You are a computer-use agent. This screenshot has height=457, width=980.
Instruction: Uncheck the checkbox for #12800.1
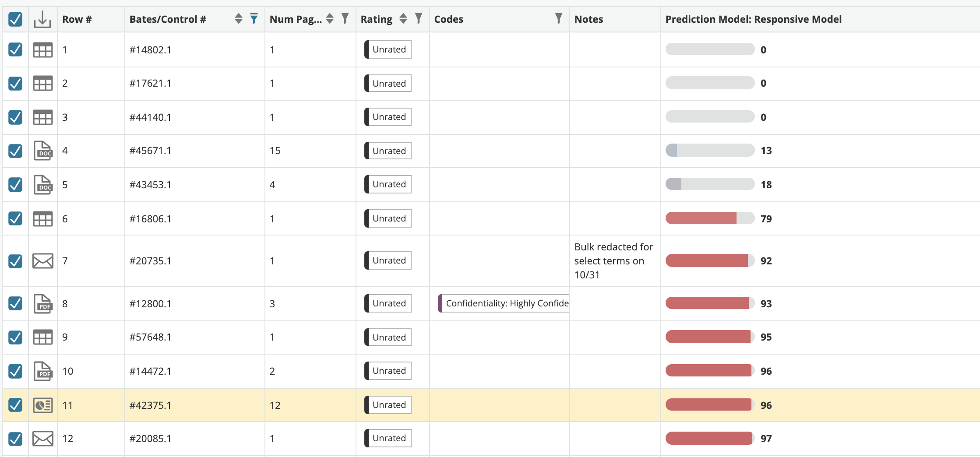pyautogui.click(x=15, y=303)
